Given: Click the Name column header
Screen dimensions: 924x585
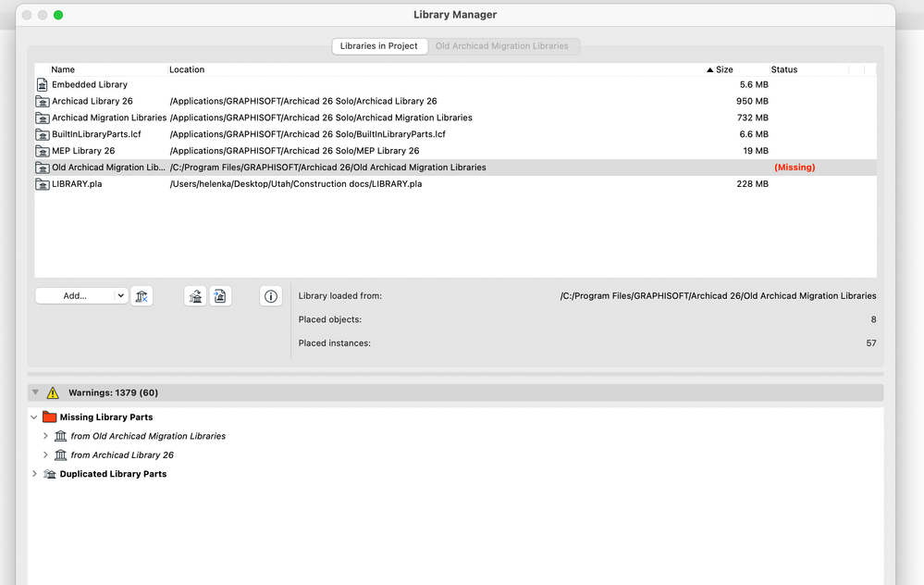Looking at the screenshot, I should [x=63, y=69].
